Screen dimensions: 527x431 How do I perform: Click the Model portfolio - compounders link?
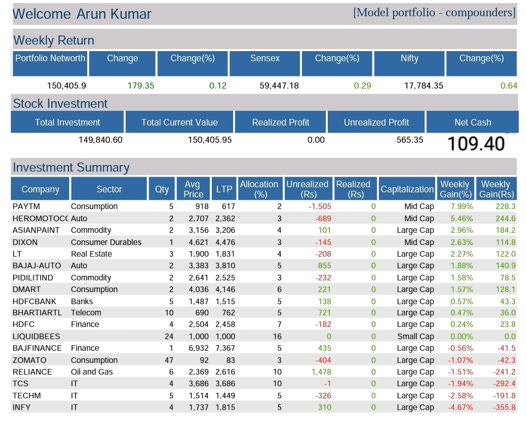pyautogui.click(x=434, y=13)
